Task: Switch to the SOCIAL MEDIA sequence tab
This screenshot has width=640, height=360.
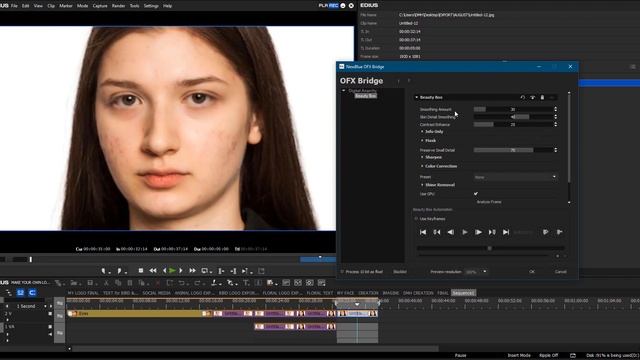Action: [156, 293]
